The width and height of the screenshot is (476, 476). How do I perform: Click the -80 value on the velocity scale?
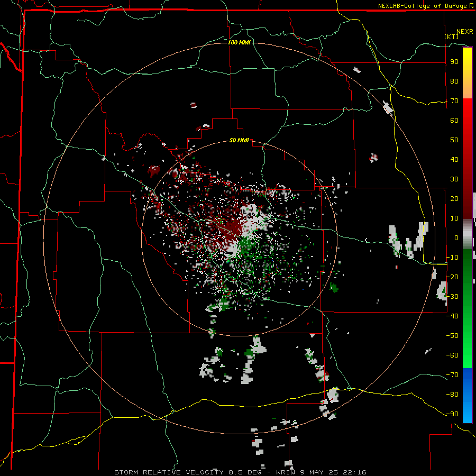452,395
